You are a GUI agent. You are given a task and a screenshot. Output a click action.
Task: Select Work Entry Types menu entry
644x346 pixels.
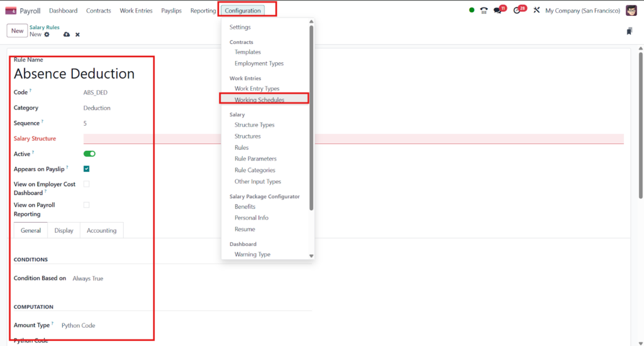coord(257,88)
